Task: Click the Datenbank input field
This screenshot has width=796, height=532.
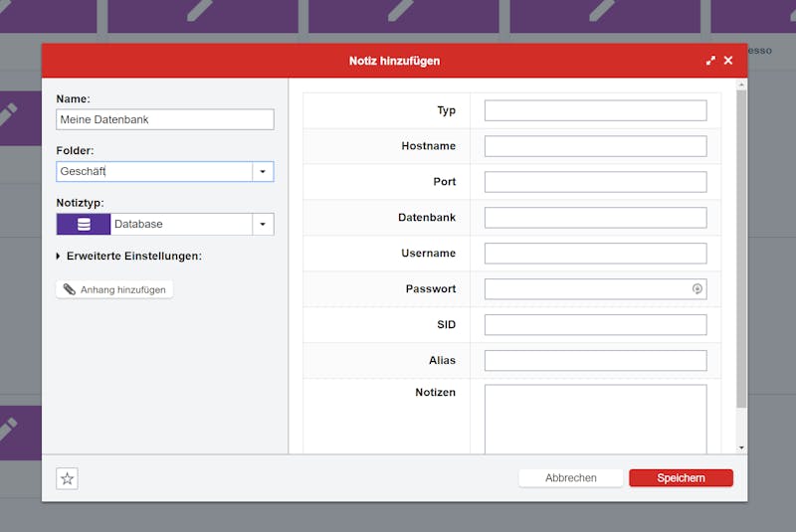Action: coord(595,218)
